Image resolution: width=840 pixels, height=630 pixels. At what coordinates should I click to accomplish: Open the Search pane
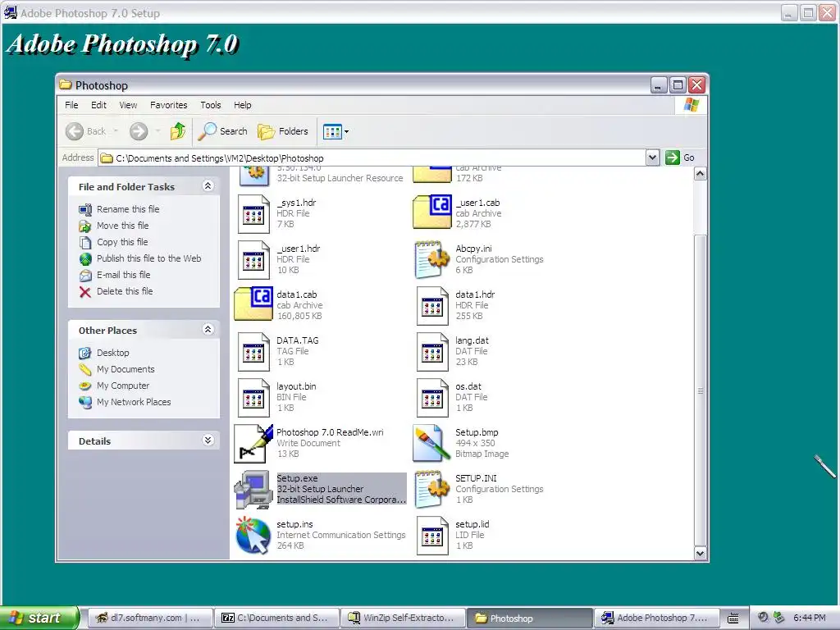tap(222, 131)
